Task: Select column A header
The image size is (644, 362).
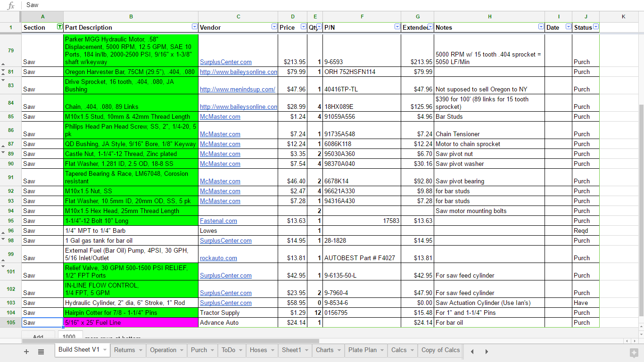Action: tap(42, 16)
